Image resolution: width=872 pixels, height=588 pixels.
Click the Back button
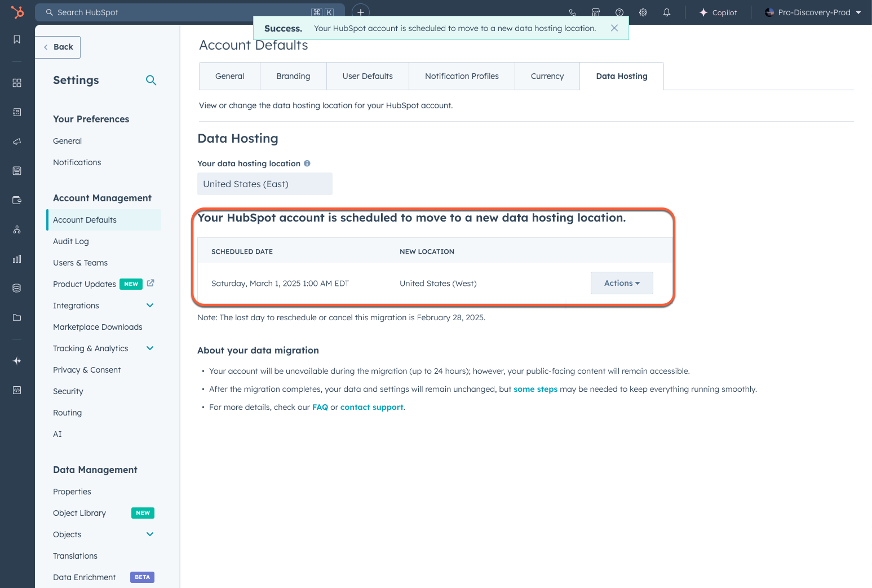click(58, 47)
